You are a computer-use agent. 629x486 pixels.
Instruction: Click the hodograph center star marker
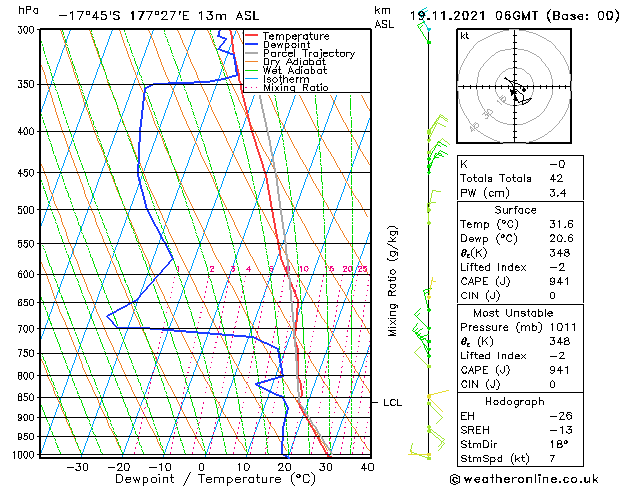tap(513, 91)
